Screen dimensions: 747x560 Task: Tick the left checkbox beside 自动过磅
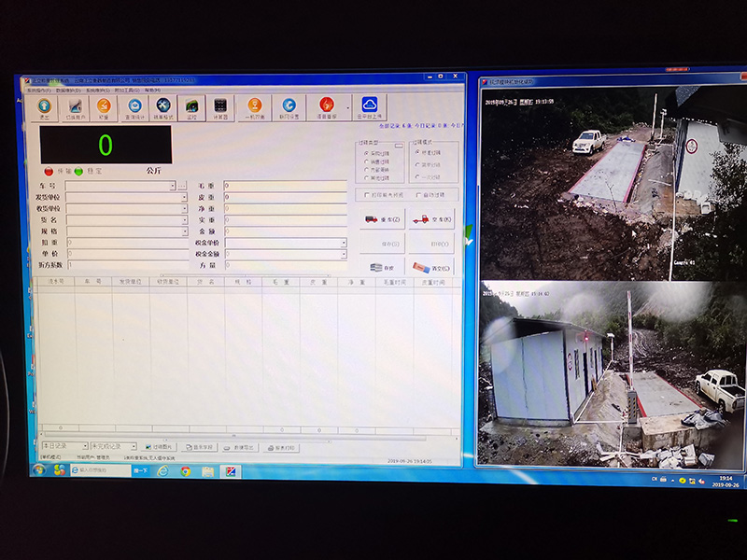[366, 195]
